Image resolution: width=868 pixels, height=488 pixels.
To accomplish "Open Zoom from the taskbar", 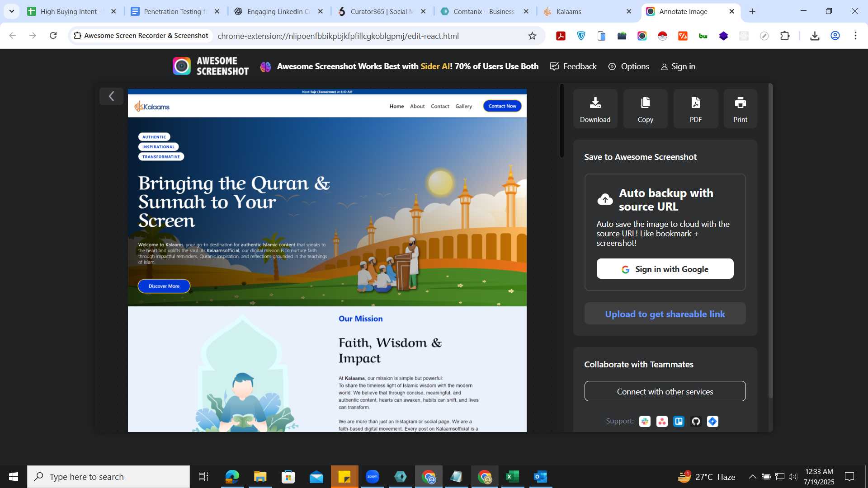I will [373, 477].
